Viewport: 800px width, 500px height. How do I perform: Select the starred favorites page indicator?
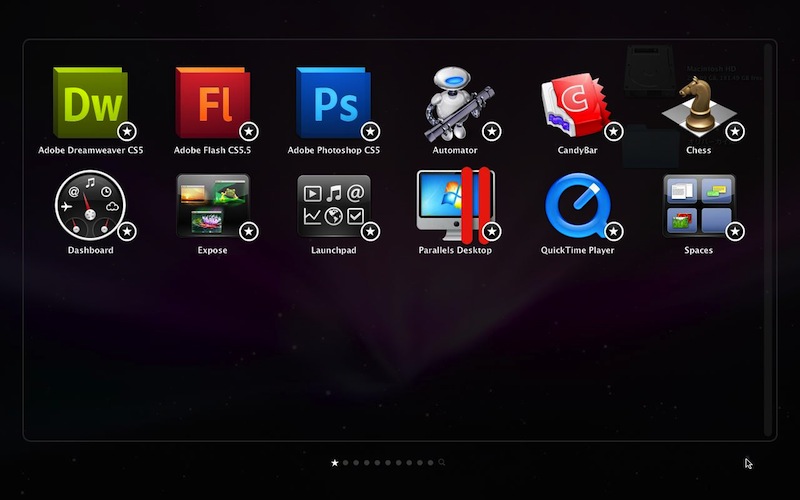pyautogui.click(x=335, y=463)
